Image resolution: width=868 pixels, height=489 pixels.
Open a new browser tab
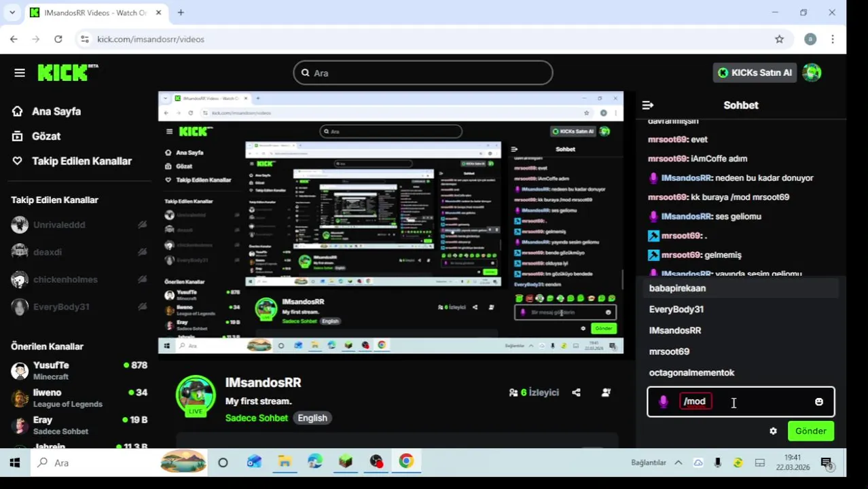click(x=181, y=12)
